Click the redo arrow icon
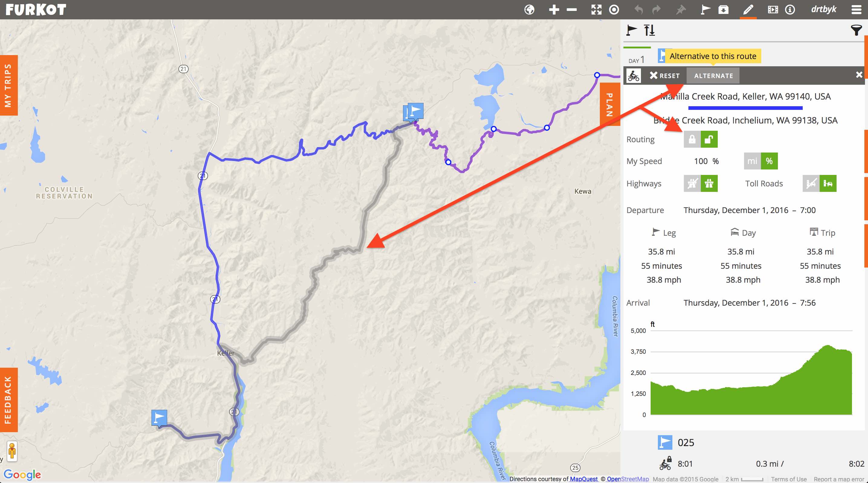This screenshot has height=483, width=868. click(x=656, y=9)
